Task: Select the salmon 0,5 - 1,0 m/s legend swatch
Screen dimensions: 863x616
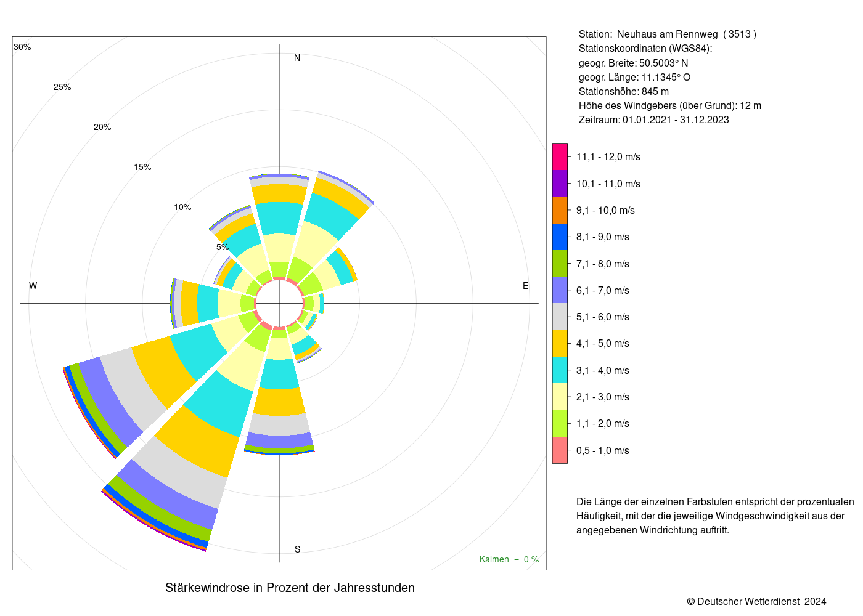Action: pos(560,450)
